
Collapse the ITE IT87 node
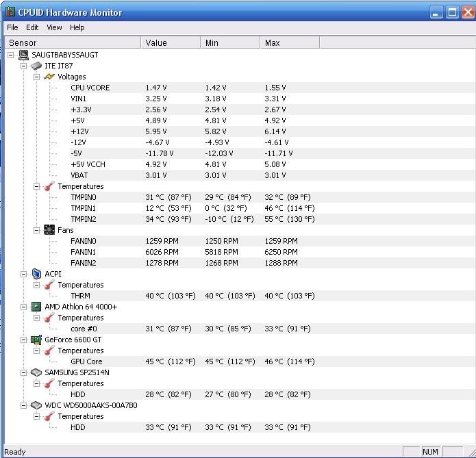click(23, 66)
